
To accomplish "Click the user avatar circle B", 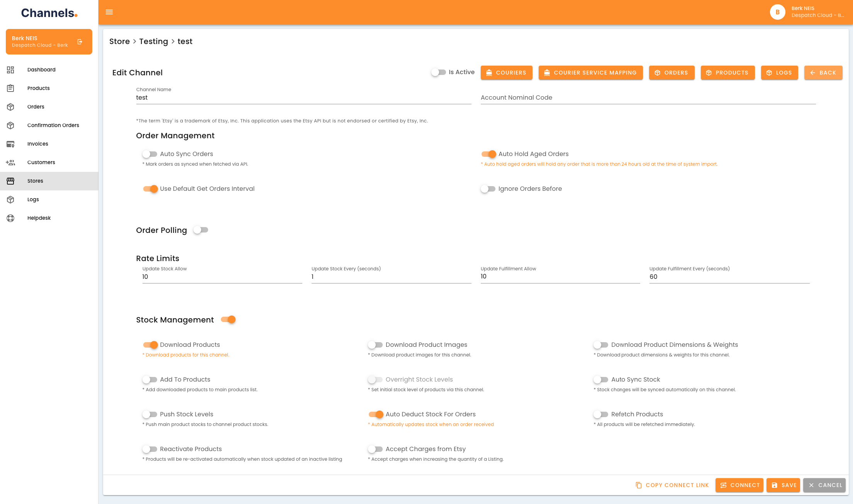I will point(777,12).
